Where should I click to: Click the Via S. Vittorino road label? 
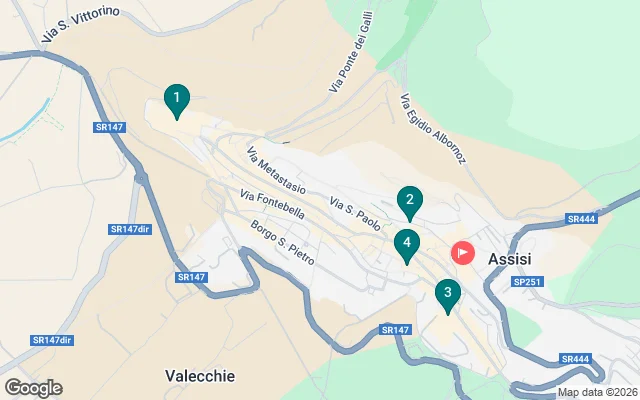coord(80,24)
